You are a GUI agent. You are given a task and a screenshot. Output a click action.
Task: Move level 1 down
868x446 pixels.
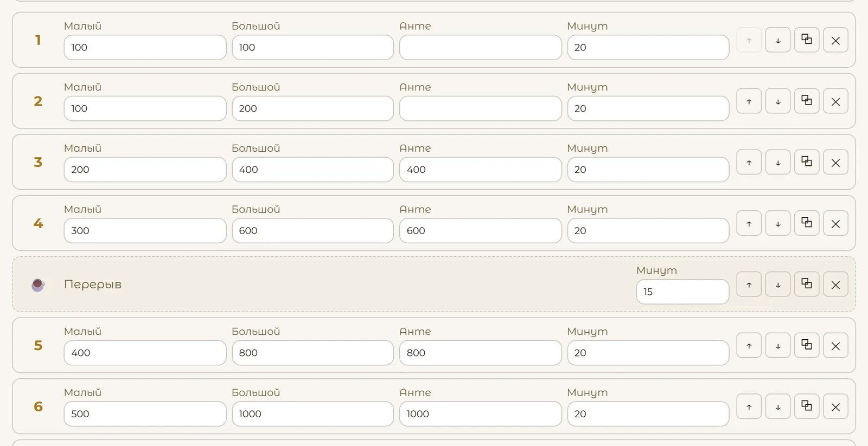click(x=778, y=40)
